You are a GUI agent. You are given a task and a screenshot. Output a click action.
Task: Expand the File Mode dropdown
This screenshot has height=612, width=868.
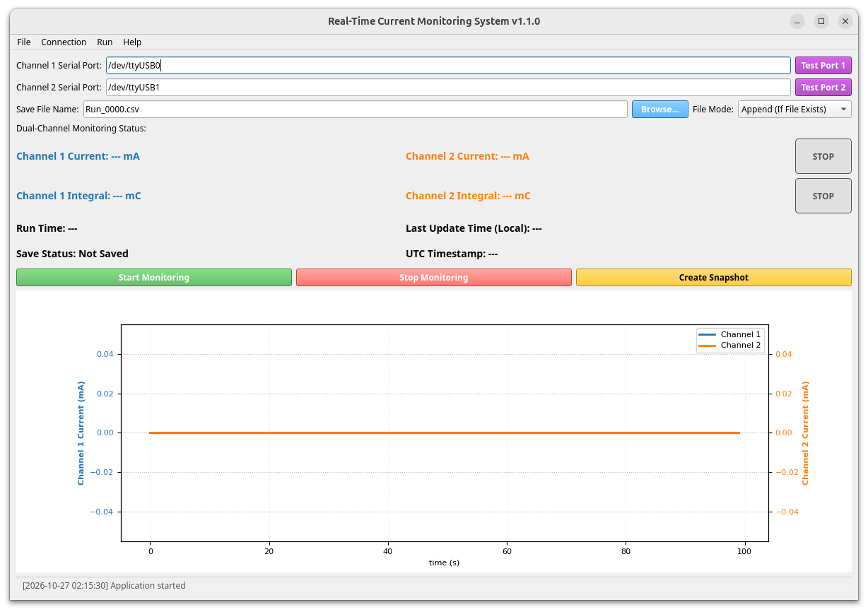pos(794,110)
